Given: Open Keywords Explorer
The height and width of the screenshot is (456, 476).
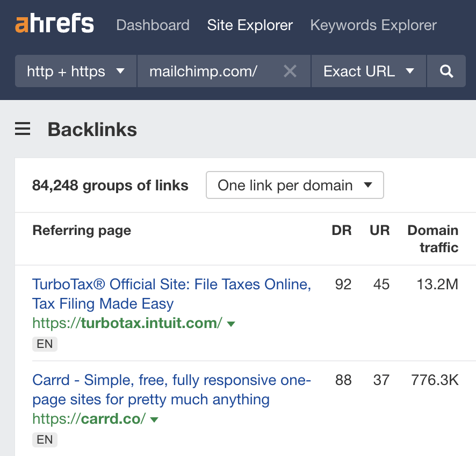Looking at the screenshot, I should click(373, 25).
